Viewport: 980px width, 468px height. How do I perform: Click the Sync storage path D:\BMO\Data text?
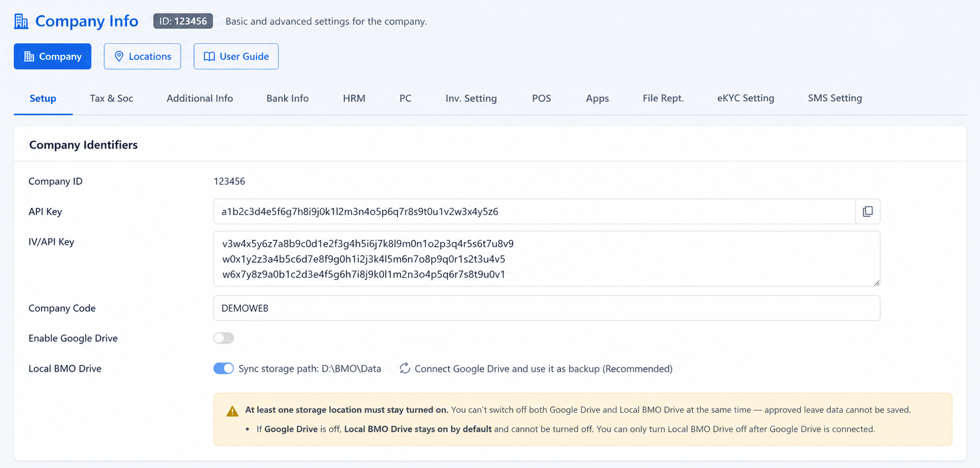click(310, 369)
